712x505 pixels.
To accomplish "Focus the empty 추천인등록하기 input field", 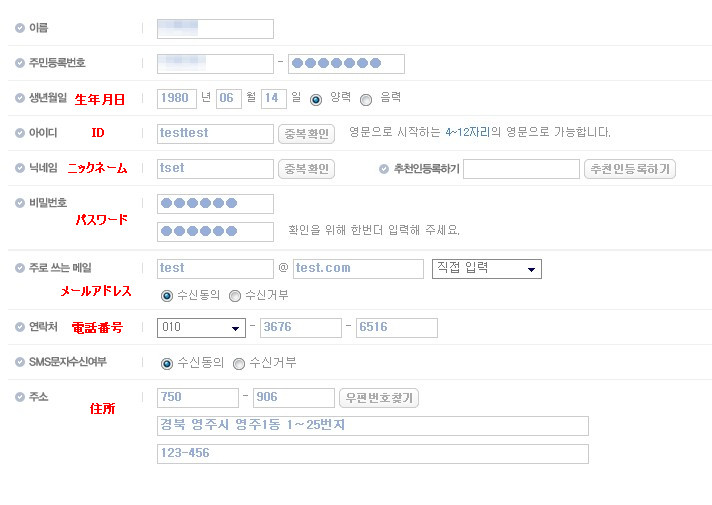I will pyautogui.click(x=521, y=169).
